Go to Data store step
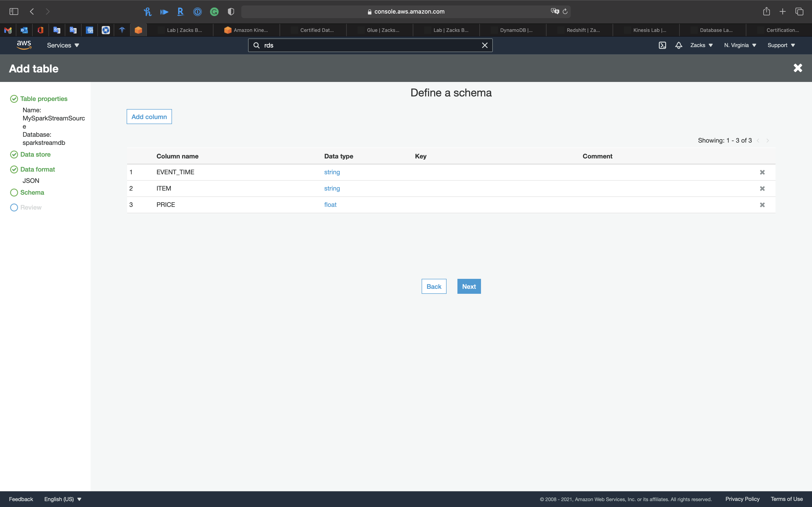Image resolution: width=812 pixels, height=507 pixels. tap(35, 155)
